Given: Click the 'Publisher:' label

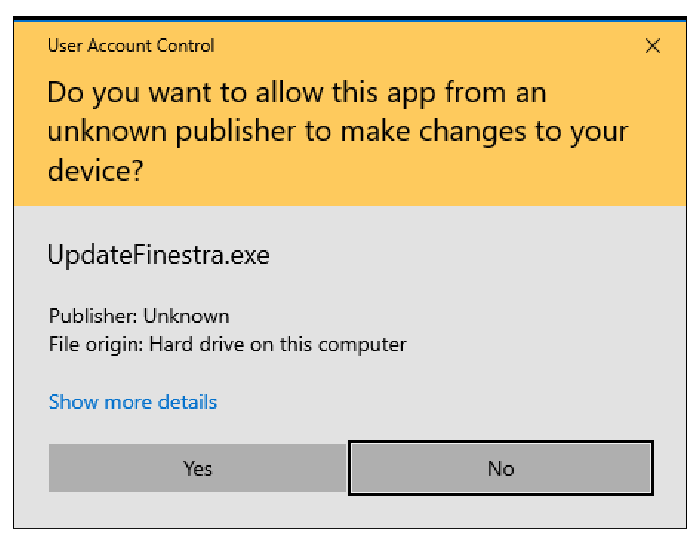Looking at the screenshot, I should [x=93, y=316].
